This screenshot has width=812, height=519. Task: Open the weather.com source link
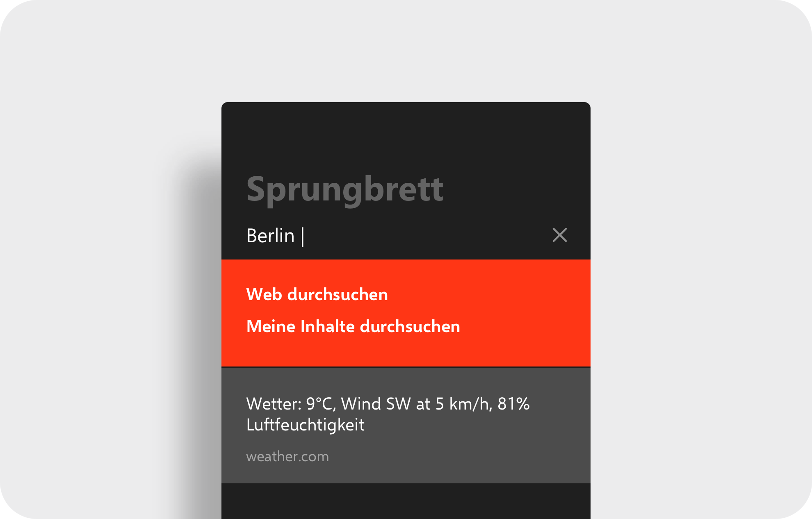click(x=287, y=456)
